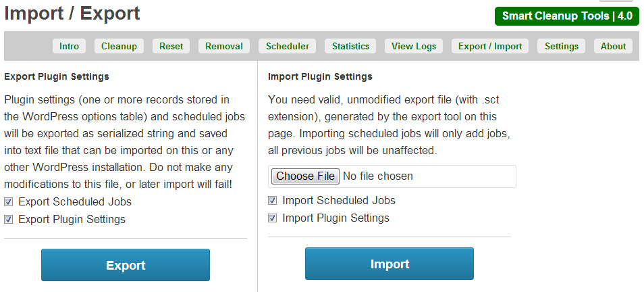Switch to Export / Import tab
Screen dimensions: 644x292
coord(490,46)
